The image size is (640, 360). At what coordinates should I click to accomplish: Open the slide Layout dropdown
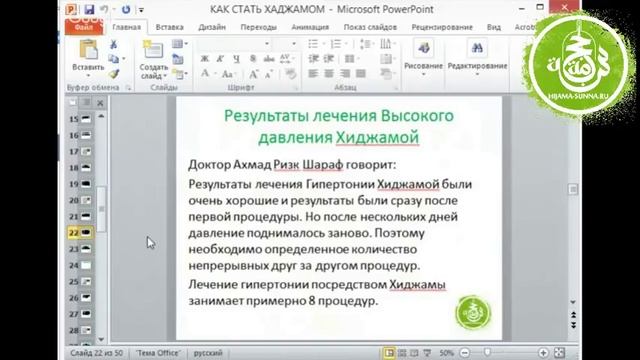pyautogui.click(x=179, y=44)
